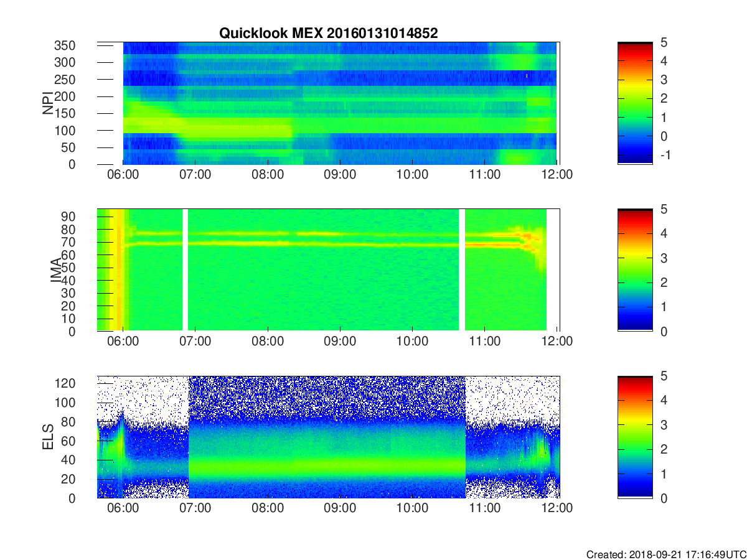Click the NPI panel's color scale bar
The height and width of the screenshot is (560, 747).
pyautogui.click(x=635, y=103)
